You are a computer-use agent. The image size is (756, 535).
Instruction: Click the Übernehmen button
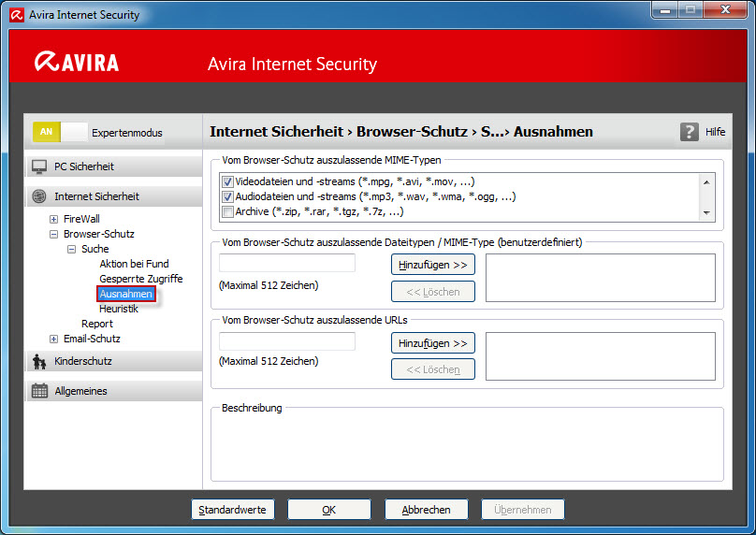523,510
